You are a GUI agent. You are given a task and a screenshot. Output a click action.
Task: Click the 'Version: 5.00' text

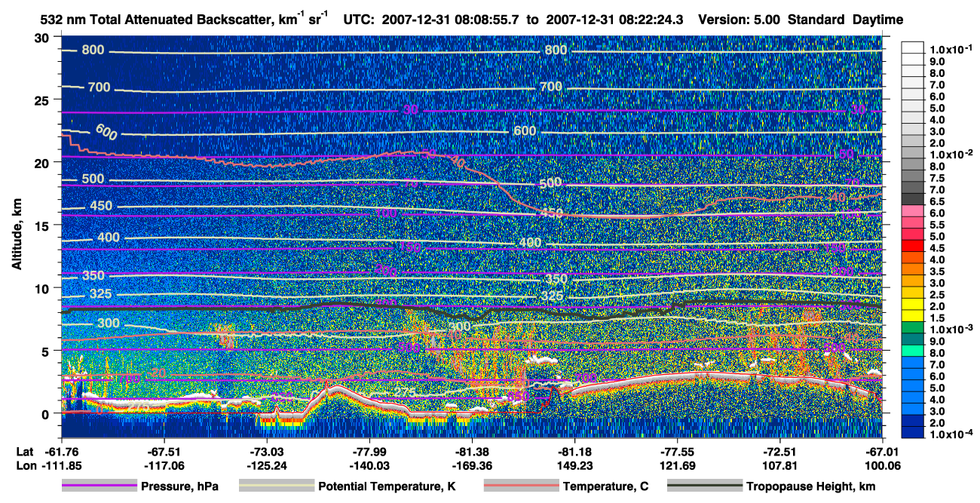click(740, 20)
